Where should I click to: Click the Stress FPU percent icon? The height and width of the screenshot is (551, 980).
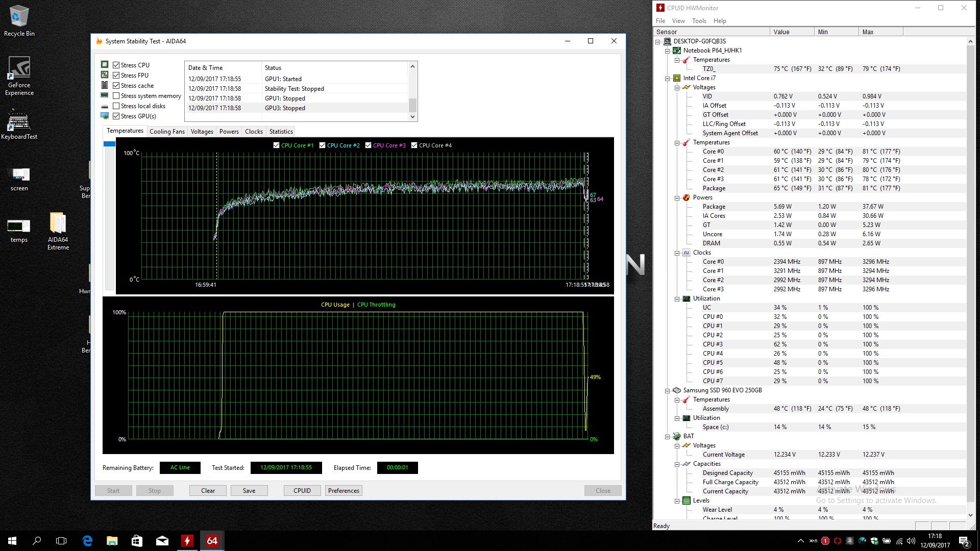click(x=105, y=75)
